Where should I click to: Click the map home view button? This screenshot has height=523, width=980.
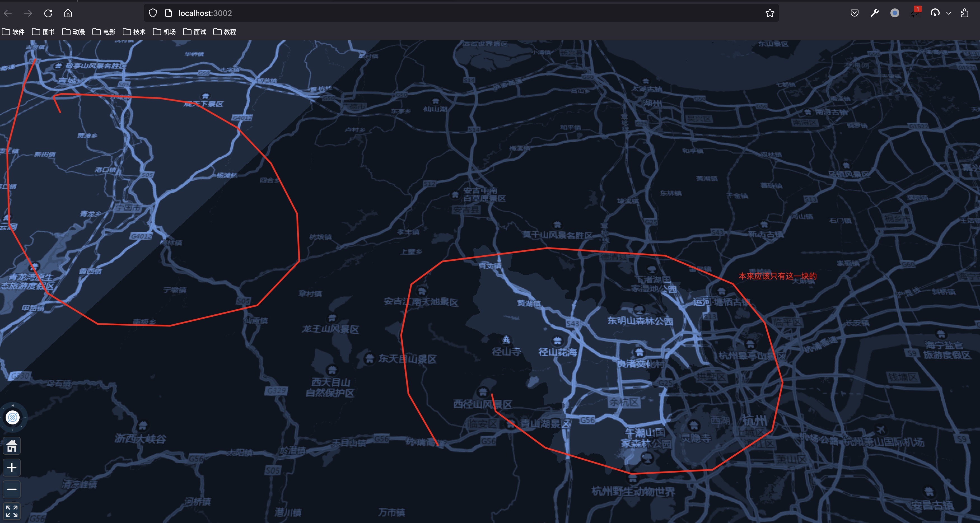[x=12, y=445]
